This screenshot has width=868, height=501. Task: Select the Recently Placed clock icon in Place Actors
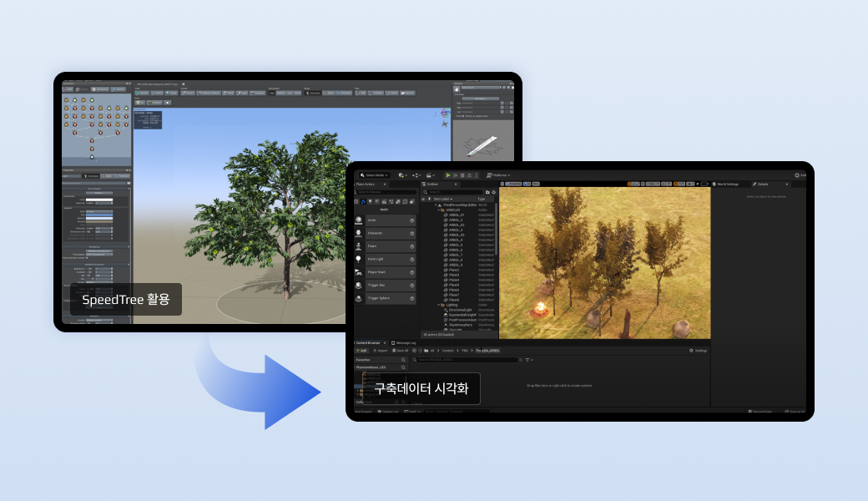357,201
